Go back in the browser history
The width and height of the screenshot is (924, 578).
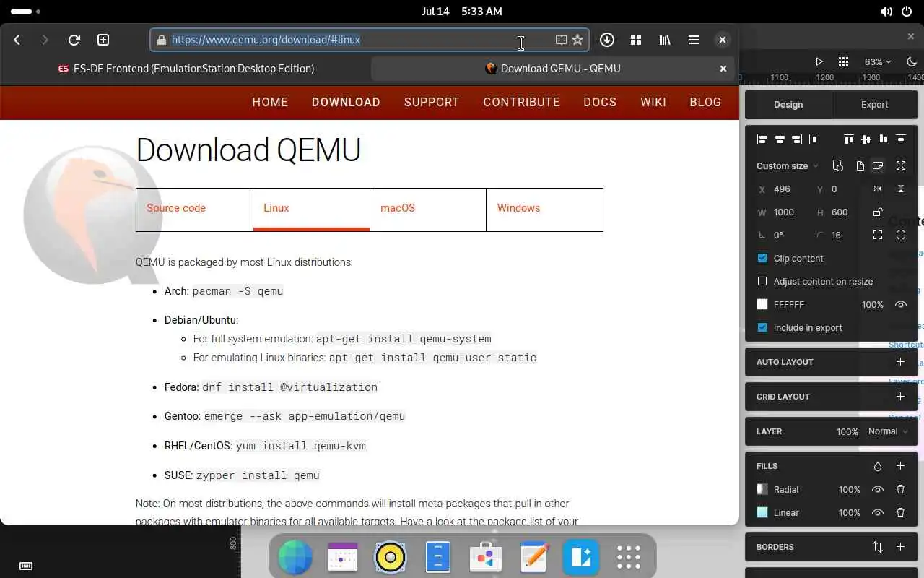coord(17,40)
